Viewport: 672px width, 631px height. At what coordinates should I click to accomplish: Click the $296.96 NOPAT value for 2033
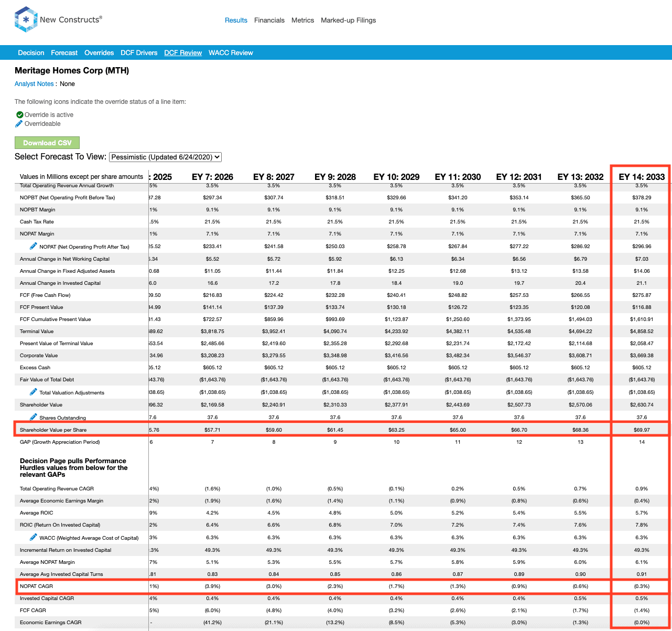[642, 247]
